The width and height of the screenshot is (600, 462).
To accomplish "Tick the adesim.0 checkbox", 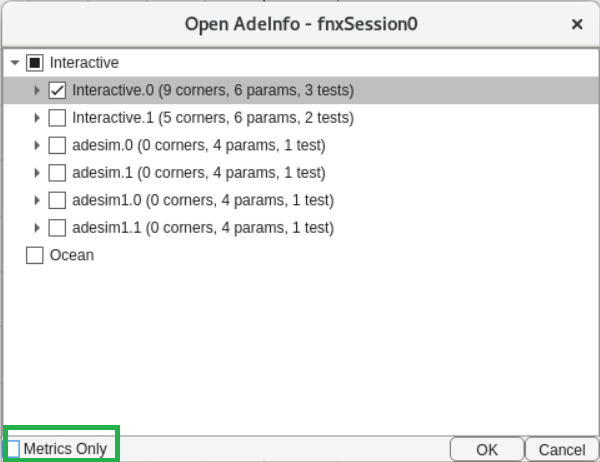I will [57, 145].
